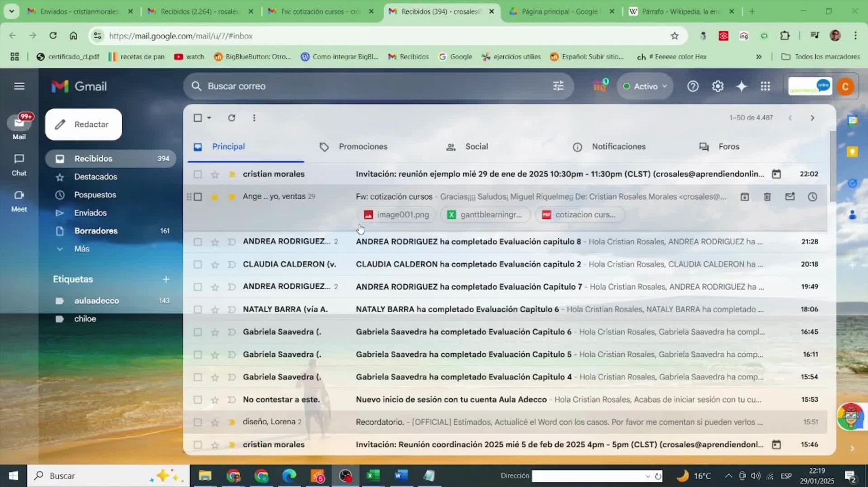This screenshot has height=487, width=868.
Task: Open search filter options icon
Action: (558, 86)
